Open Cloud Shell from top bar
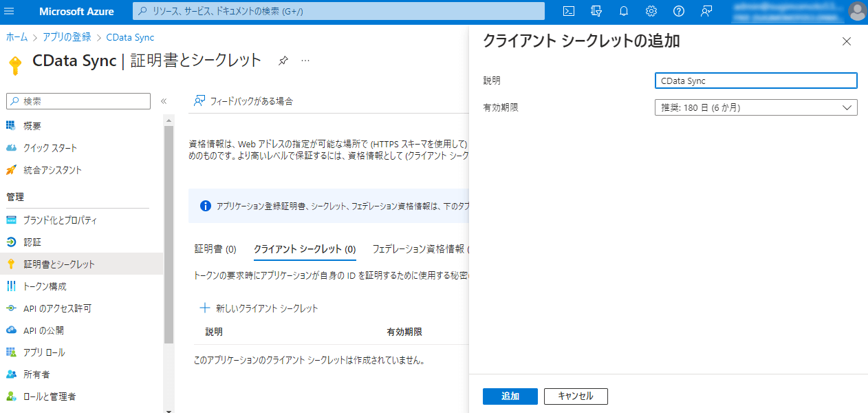 [569, 11]
